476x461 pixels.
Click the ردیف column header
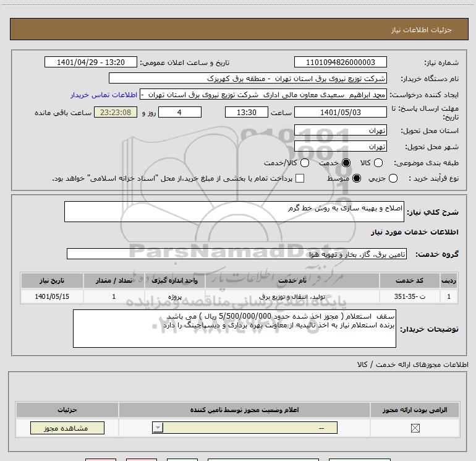pyautogui.click(x=449, y=280)
